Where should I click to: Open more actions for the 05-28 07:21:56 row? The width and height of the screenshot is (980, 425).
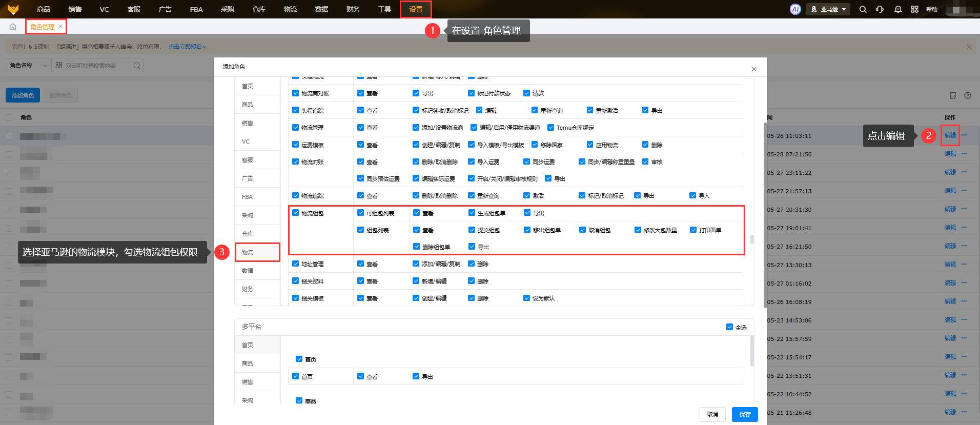click(964, 154)
